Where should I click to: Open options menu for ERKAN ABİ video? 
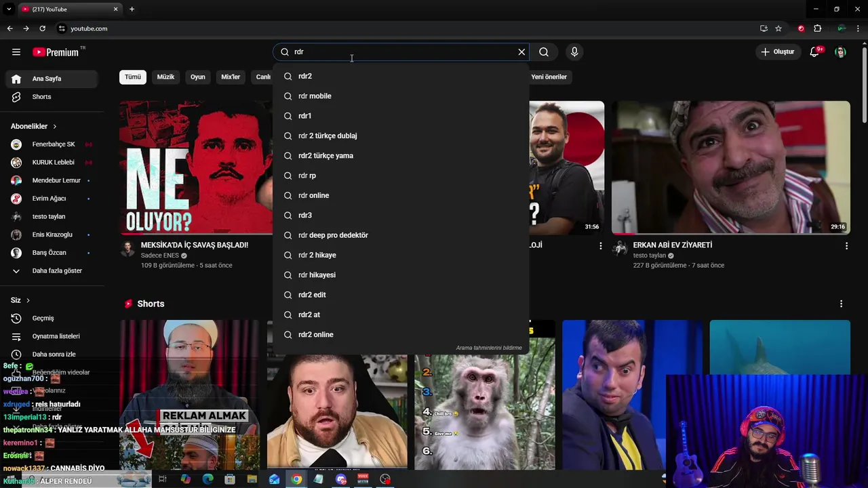(846, 246)
